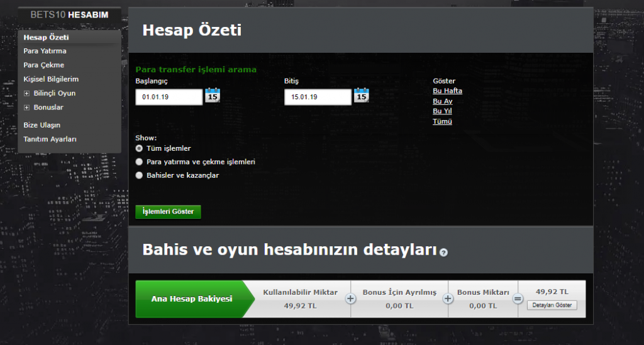This screenshot has width=644, height=345.
Task: Expand the Bilinçli Oyun menu section
Action: [26, 94]
